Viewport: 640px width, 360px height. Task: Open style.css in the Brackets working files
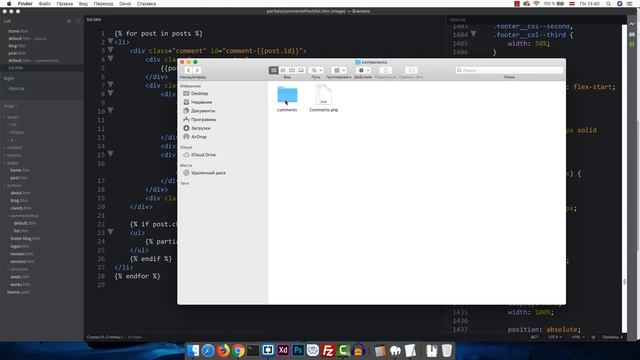click(16, 88)
